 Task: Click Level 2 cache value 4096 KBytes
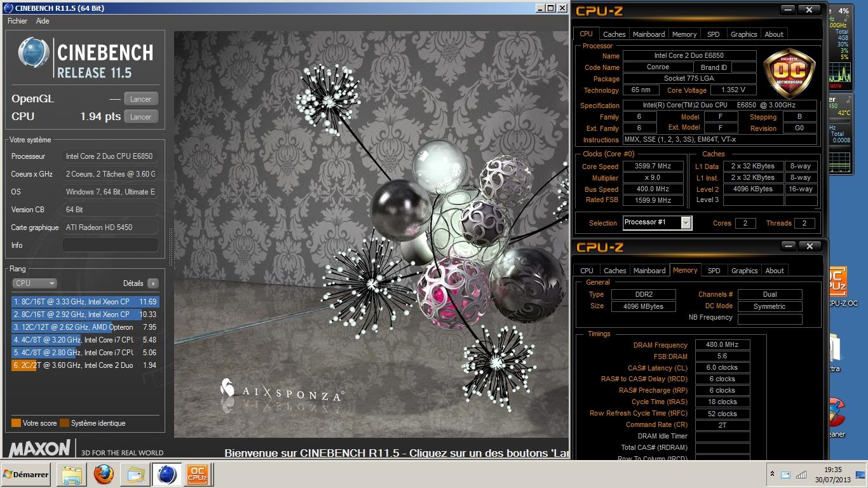click(x=752, y=189)
